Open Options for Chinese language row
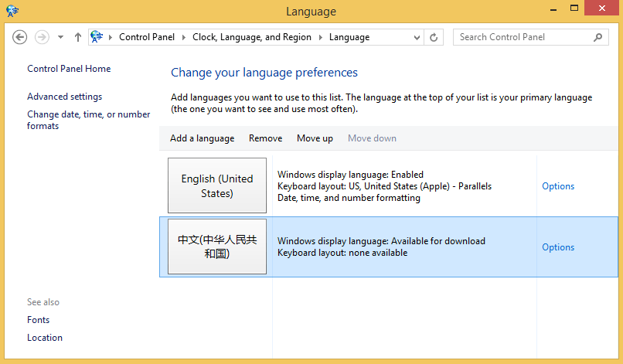This screenshot has width=623, height=364. (558, 247)
